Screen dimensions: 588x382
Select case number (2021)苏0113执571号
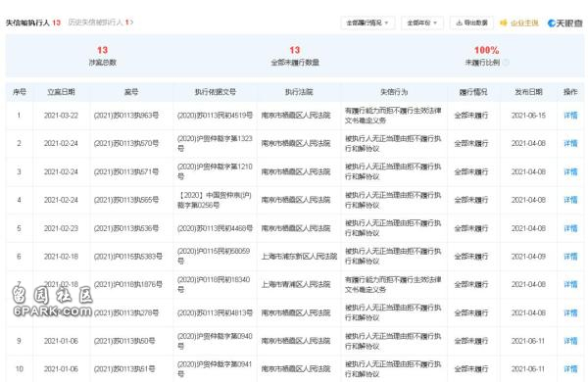126,171
